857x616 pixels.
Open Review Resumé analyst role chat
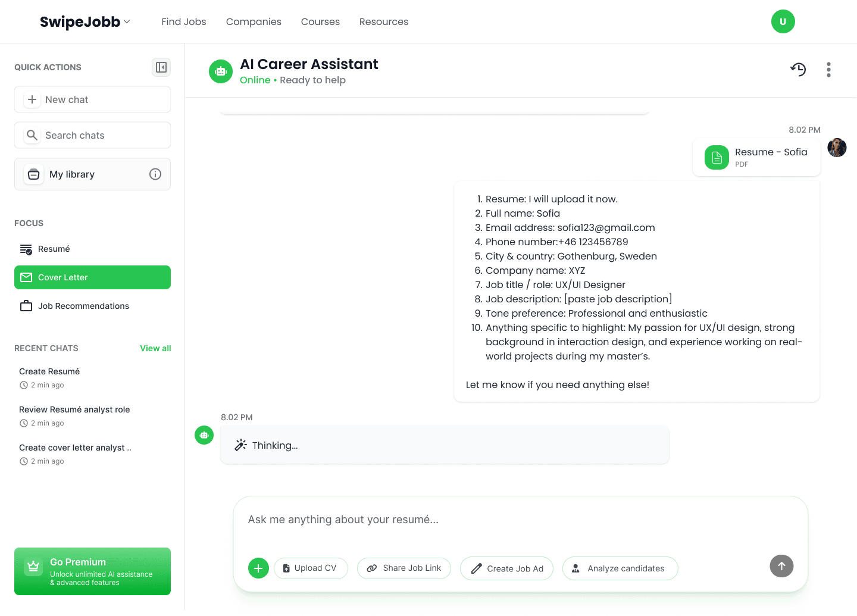(92, 416)
